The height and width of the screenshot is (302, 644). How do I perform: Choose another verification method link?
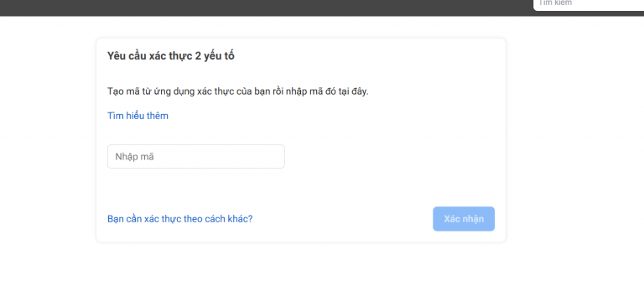pos(180,219)
